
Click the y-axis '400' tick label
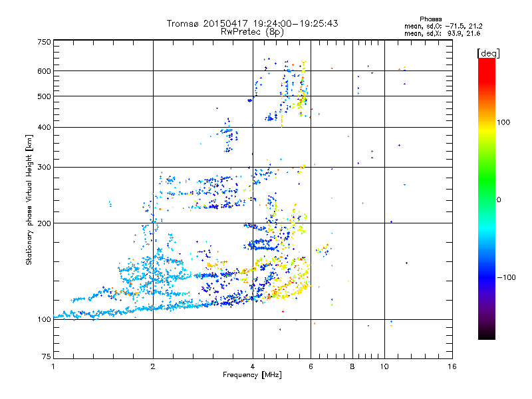pyautogui.click(x=44, y=128)
